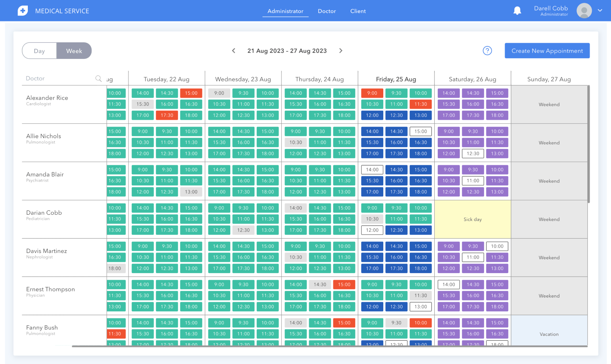
Task: Click Create New Appointment button
Action: (x=547, y=51)
